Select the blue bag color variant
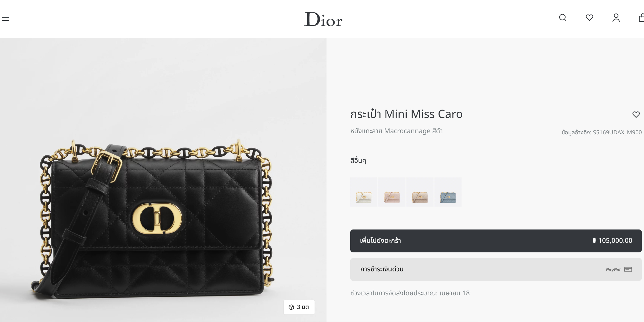The width and height of the screenshot is (644, 322). coord(448,192)
